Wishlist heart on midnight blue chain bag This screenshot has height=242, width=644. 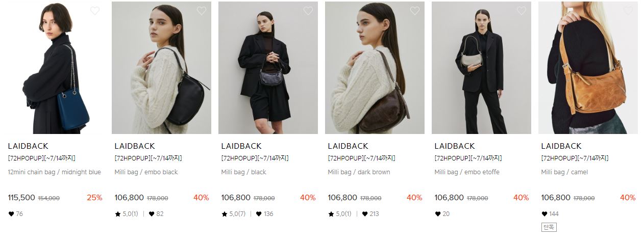(x=95, y=11)
